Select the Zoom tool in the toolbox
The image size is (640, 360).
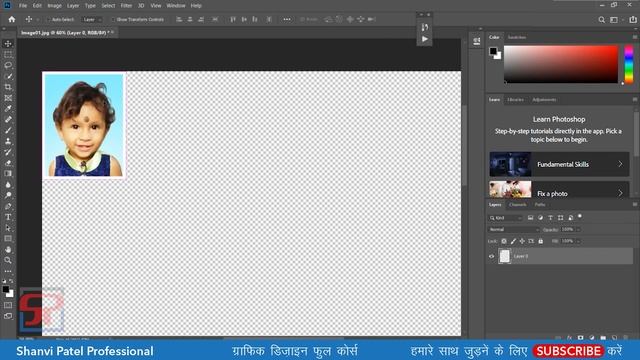pos(8,260)
